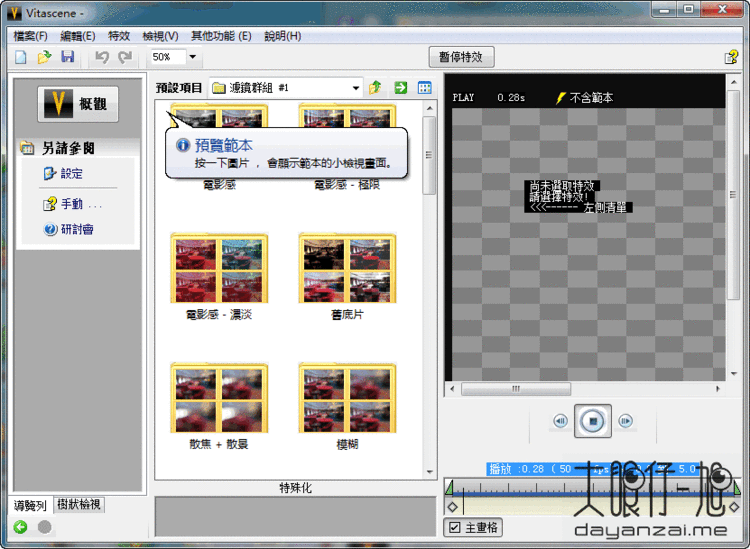Click the 概觀 overview button
750x549 pixels.
coord(78,104)
